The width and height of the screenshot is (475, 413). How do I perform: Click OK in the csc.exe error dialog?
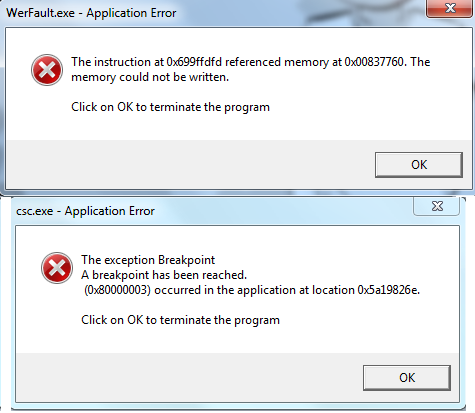click(x=407, y=378)
